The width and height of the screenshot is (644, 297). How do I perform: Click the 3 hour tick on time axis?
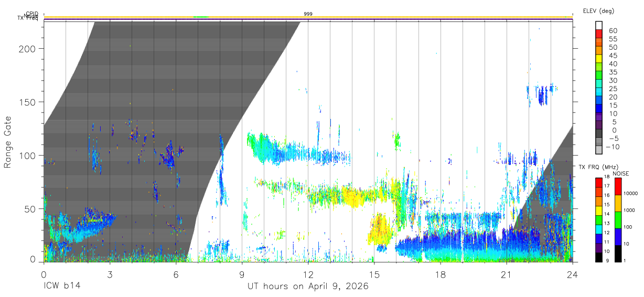[x=110, y=273]
